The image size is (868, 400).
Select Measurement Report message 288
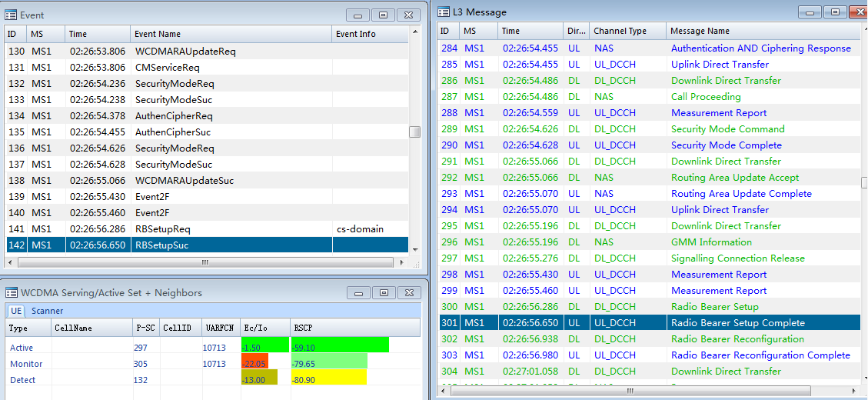650,112
